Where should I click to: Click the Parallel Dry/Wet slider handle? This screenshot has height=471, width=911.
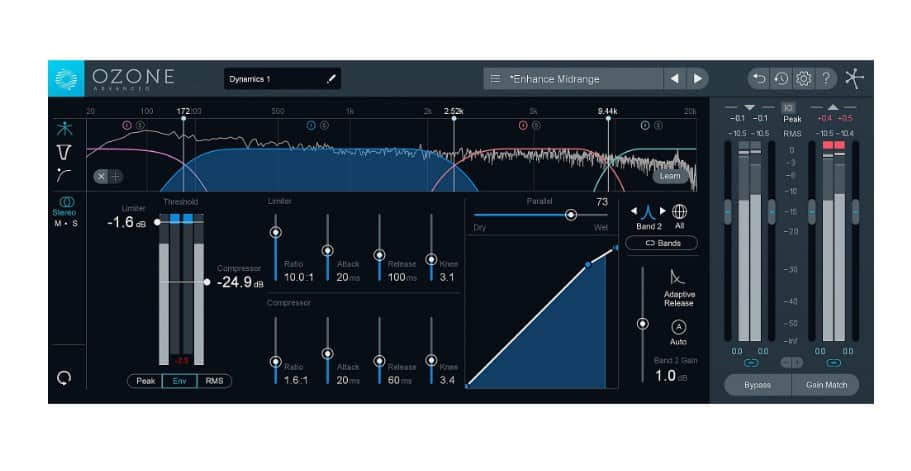pos(571,215)
